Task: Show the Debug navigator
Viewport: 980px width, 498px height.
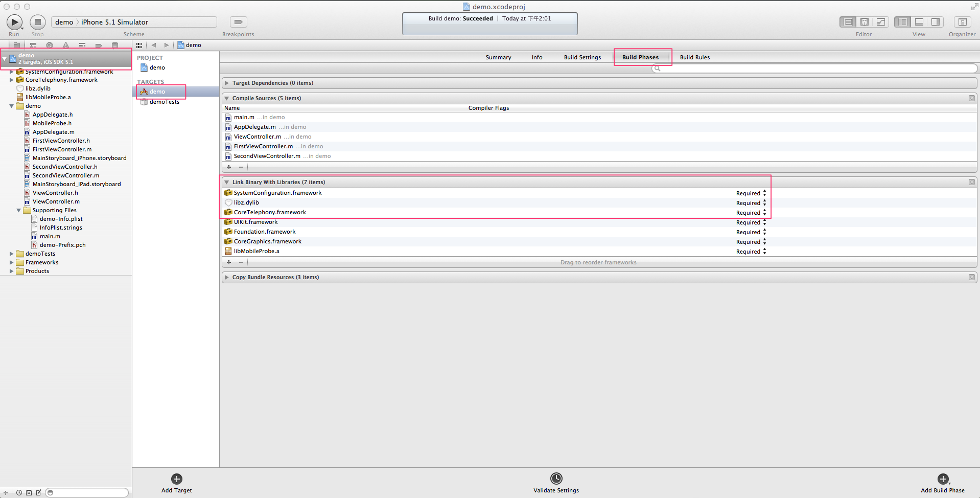Action: click(82, 46)
